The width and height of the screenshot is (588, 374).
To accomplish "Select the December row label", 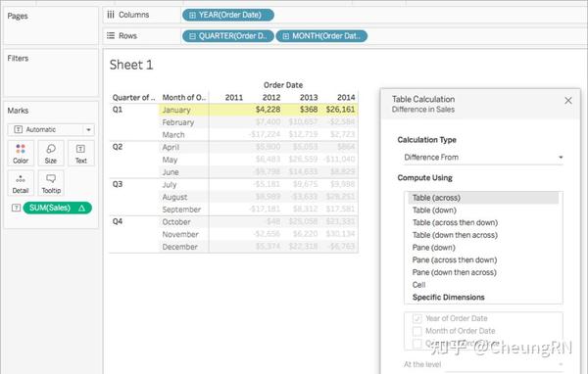I will coord(179,247).
